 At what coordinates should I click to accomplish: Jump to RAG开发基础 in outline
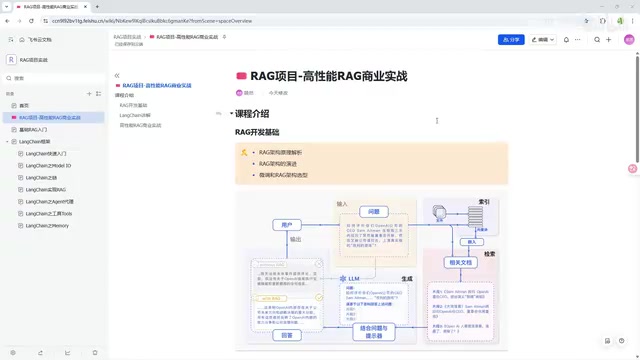pyautogui.click(x=133, y=105)
